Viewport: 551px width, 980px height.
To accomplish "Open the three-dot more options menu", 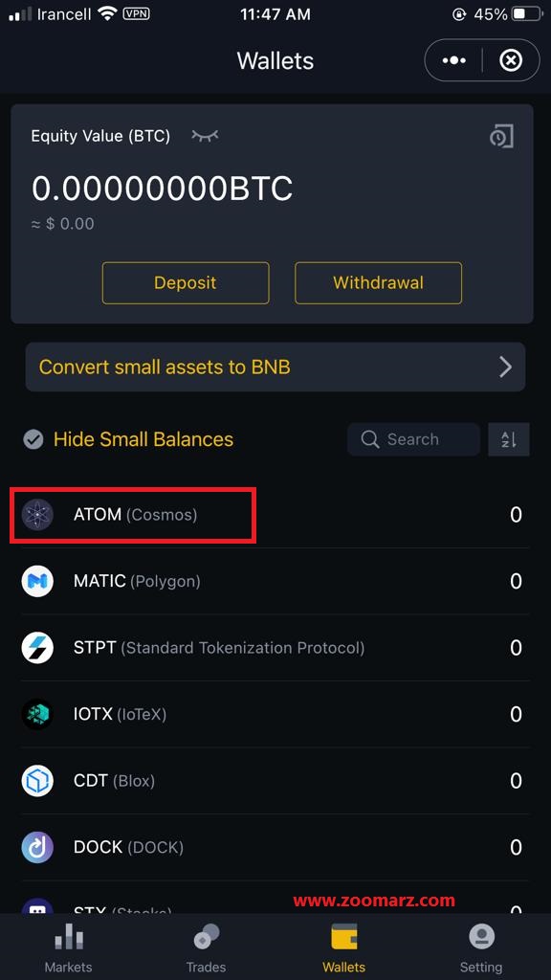I will (454, 60).
